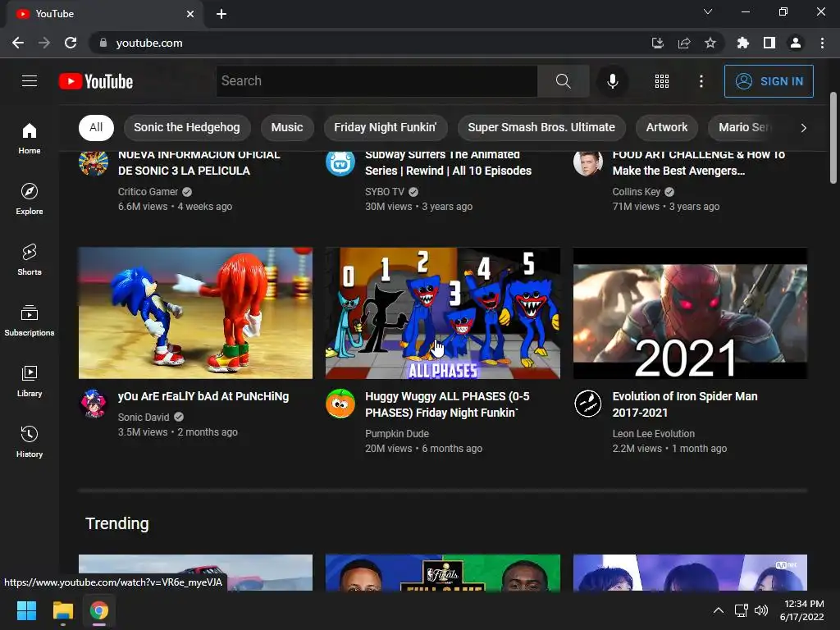
Task: Select the Artwork chip
Action: 666,127
